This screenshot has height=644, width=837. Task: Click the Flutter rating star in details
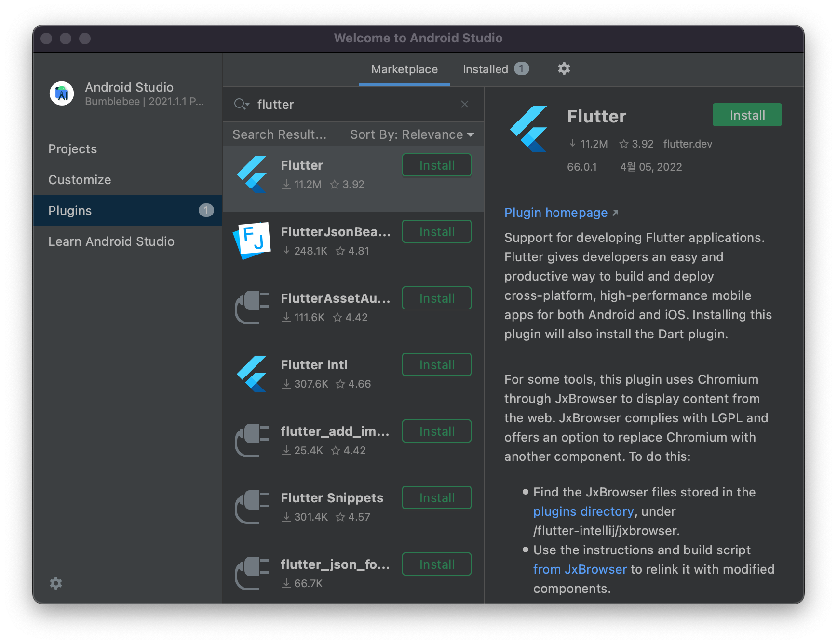point(623,144)
